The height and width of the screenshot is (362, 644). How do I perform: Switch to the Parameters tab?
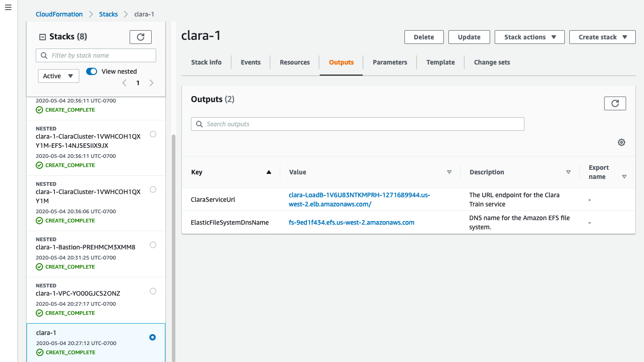point(390,62)
